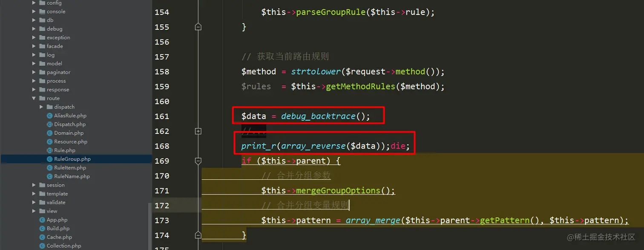Select the Build.php class file icon

pos(42,228)
